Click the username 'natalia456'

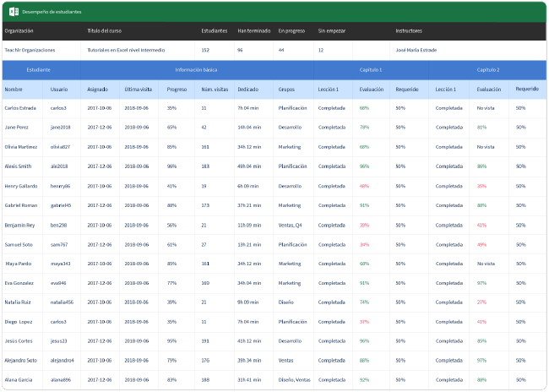[62, 302]
